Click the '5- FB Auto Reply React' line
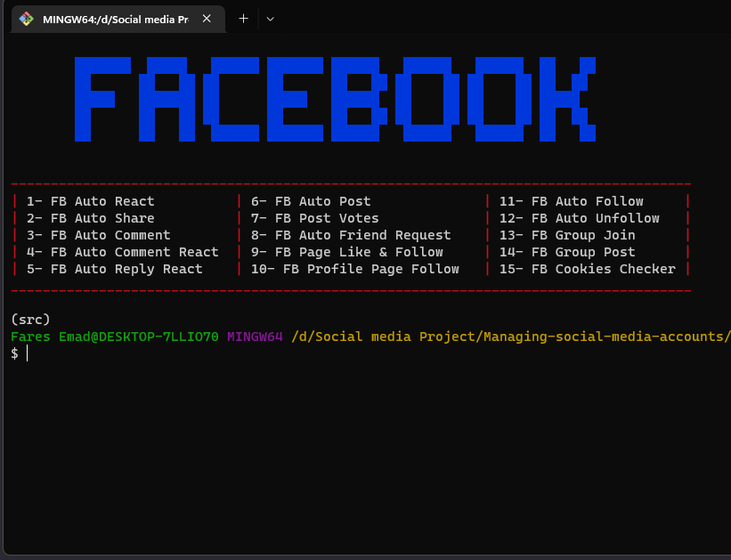The height and width of the screenshot is (560, 731). (115, 269)
